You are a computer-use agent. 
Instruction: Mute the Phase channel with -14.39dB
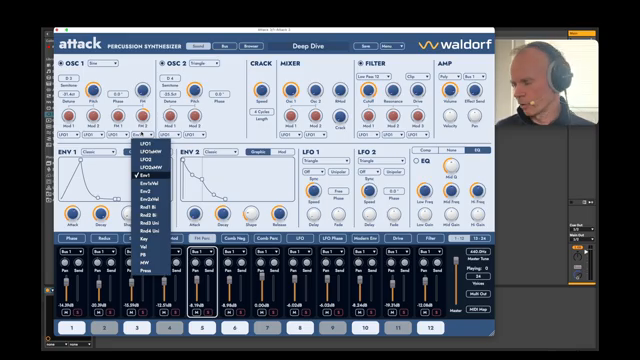click(x=66, y=312)
